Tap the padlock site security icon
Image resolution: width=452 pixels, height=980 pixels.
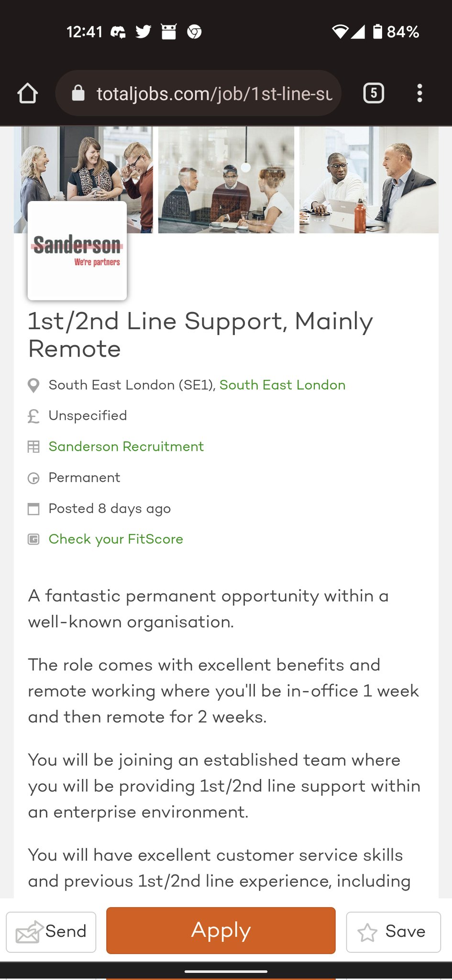pyautogui.click(x=78, y=93)
